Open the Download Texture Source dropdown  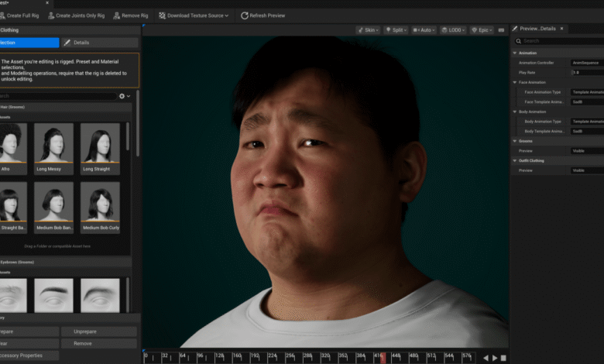click(194, 15)
